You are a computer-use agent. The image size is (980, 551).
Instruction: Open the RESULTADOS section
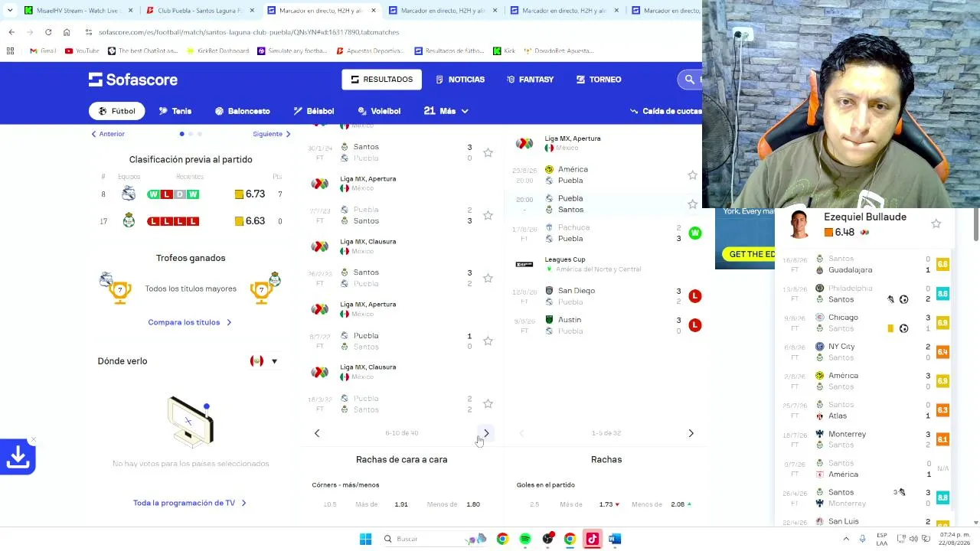(382, 80)
